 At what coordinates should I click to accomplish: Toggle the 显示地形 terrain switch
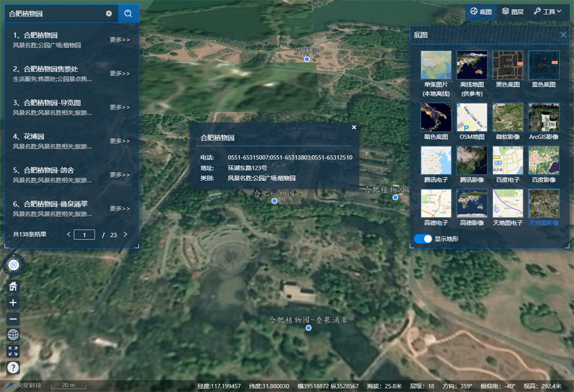click(423, 239)
